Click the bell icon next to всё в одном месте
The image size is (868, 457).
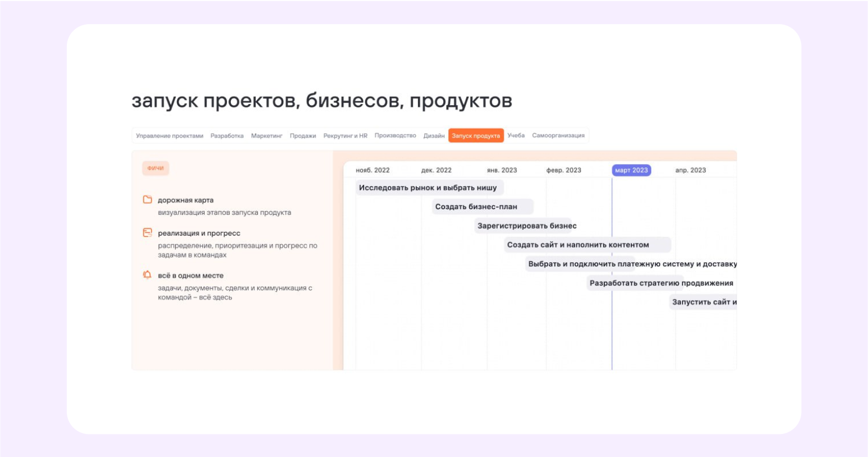tap(147, 275)
